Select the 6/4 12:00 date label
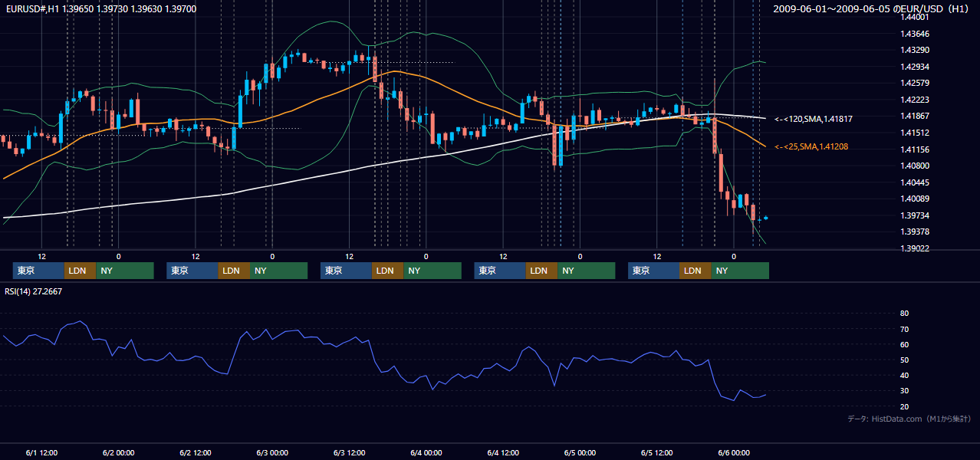The width and height of the screenshot is (980, 460). tap(503, 453)
